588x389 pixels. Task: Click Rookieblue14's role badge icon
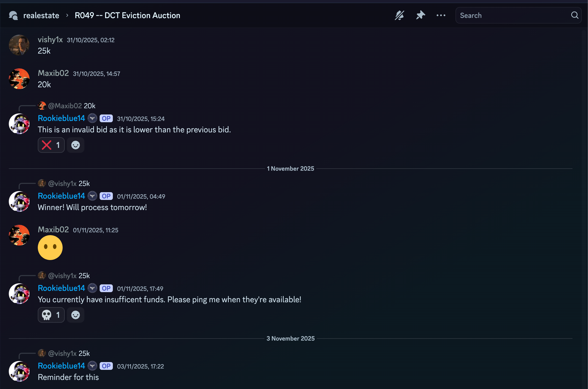click(92, 118)
